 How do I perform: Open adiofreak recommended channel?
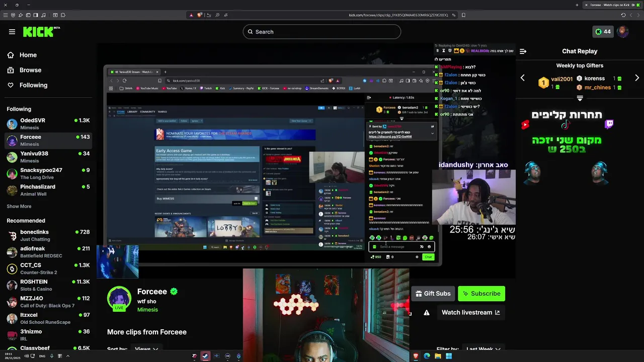(48, 252)
